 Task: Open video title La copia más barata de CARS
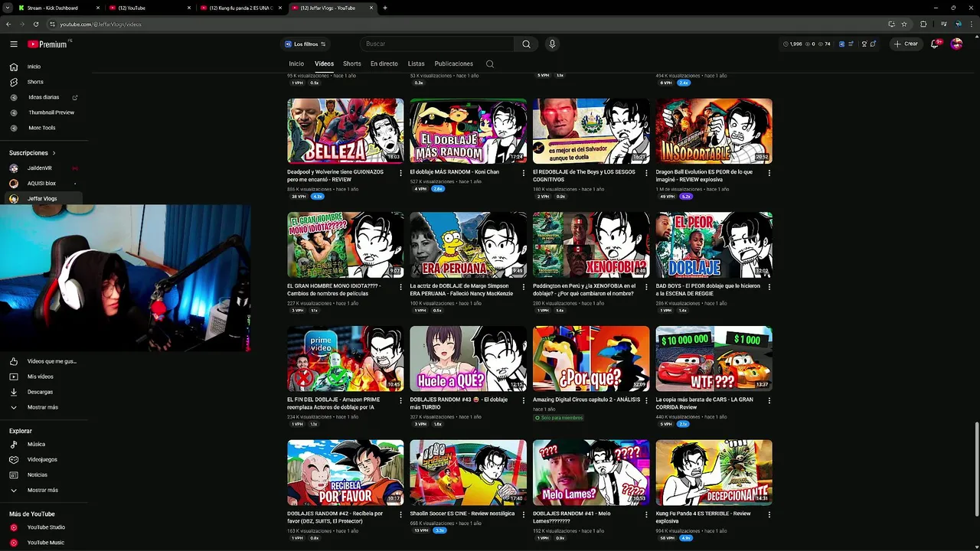tap(704, 403)
